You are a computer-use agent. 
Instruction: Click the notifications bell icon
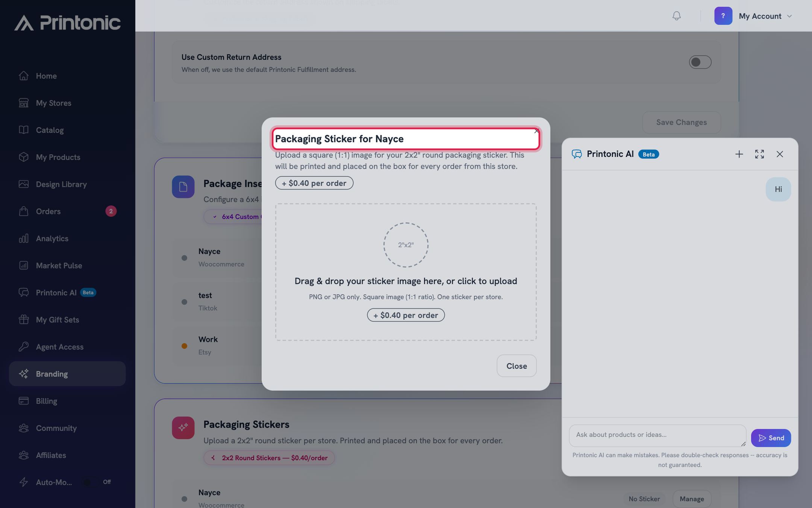(x=676, y=16)
